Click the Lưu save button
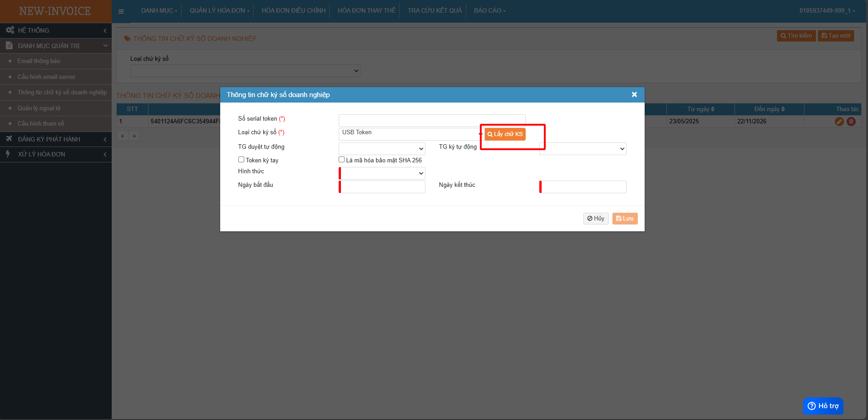This screenshot has height=420, width=868. click(x=625, y=219)
